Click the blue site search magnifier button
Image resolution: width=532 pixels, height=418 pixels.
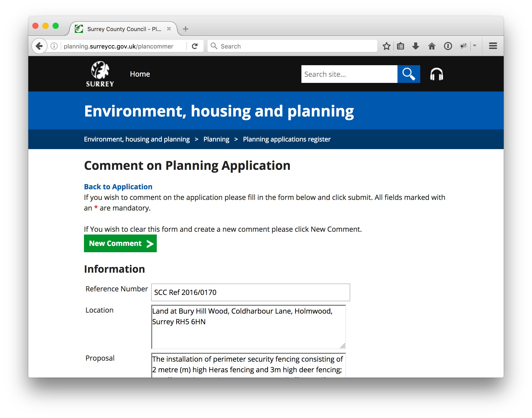[409, 74]
